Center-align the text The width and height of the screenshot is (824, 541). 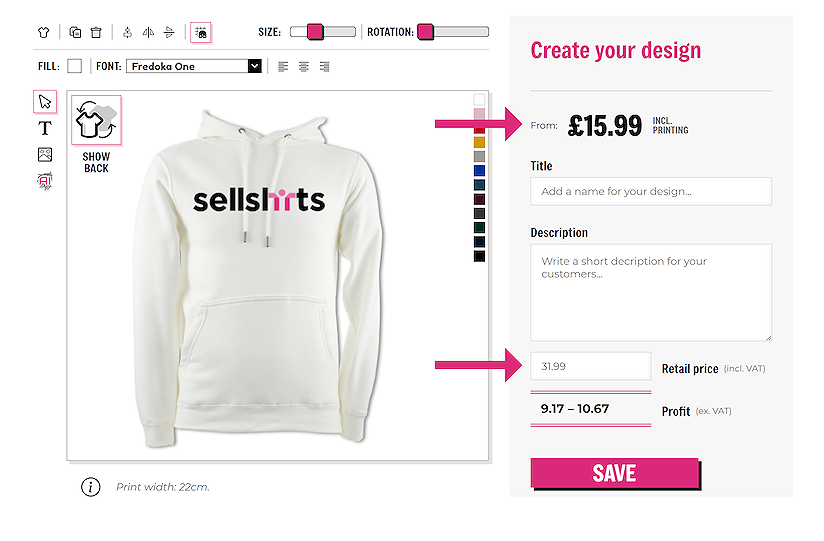303,67
